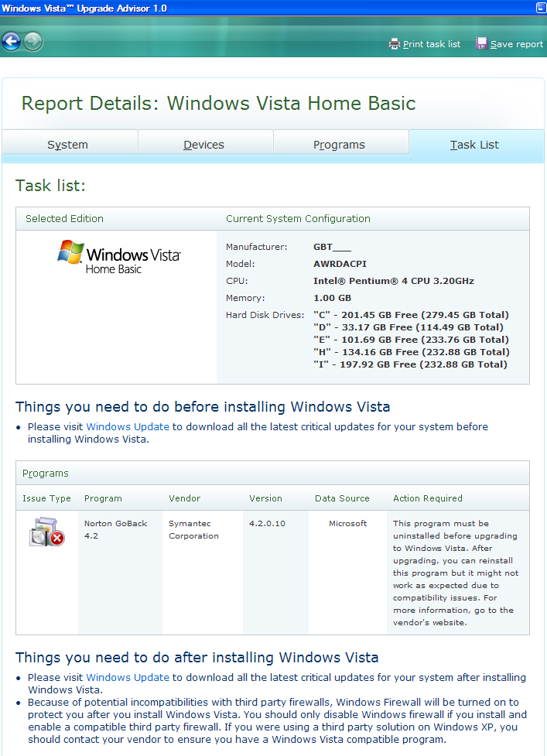Open Windows Update link in the after-installing section
547x756 pixels.
(x=128, y=677)
